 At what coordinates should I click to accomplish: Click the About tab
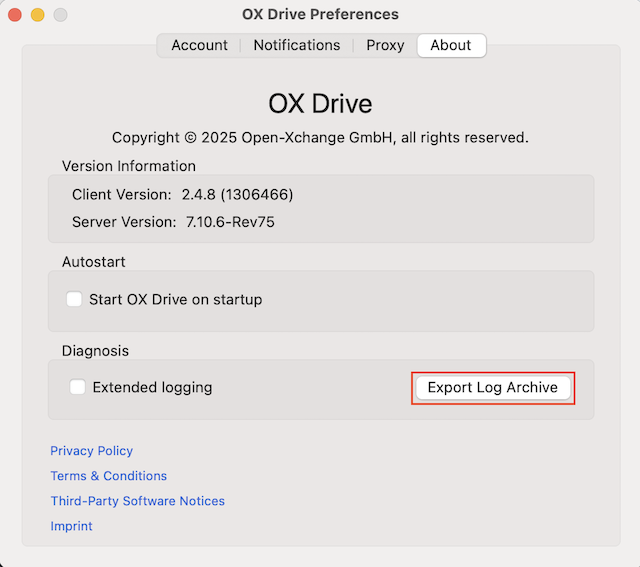(x=451, y=45)
